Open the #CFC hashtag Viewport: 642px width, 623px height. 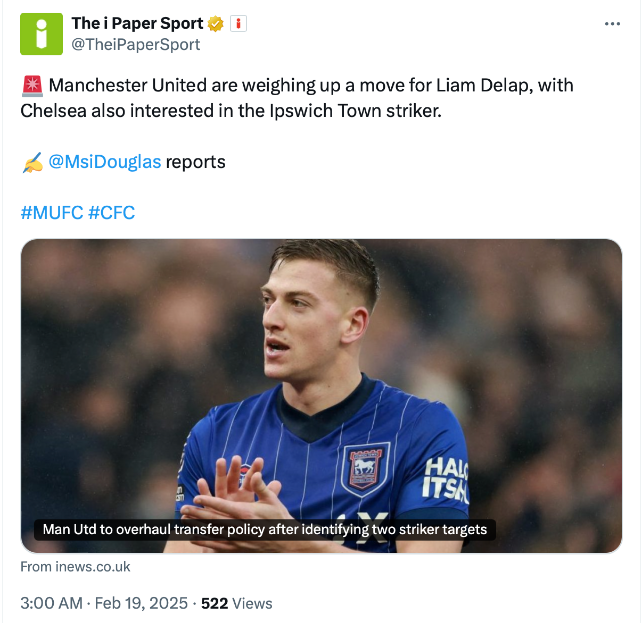coord(111,213)
